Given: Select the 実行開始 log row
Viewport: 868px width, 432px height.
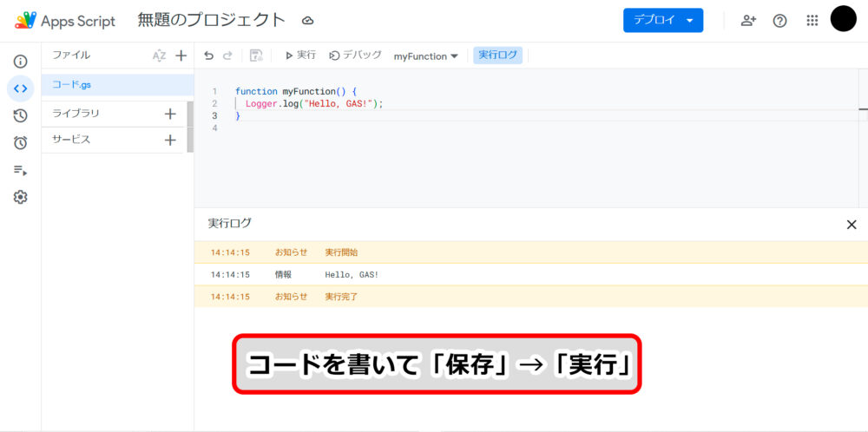Looking at the screenshot, I should click(x=531, y=252).
